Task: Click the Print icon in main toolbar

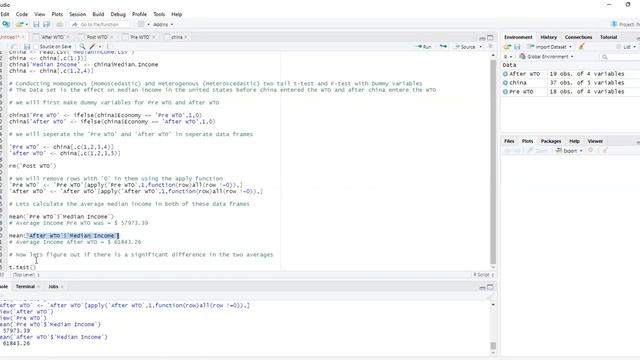Action: pyautogui.click(x=60, y=24)
